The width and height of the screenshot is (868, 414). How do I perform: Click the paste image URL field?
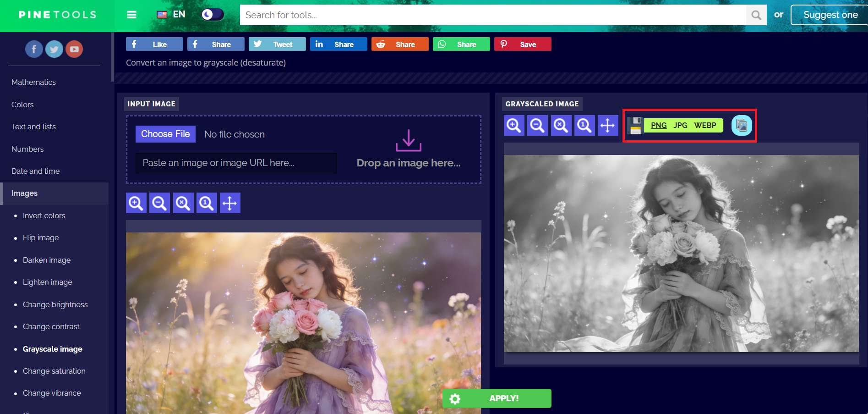click(x=236, y=163)
